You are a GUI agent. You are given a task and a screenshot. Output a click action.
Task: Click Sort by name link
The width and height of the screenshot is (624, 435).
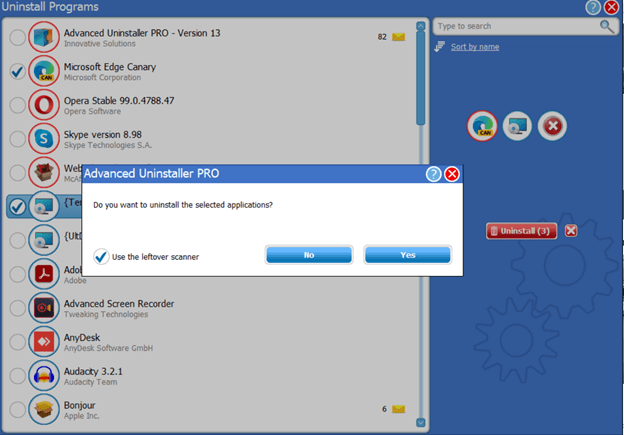475,47
